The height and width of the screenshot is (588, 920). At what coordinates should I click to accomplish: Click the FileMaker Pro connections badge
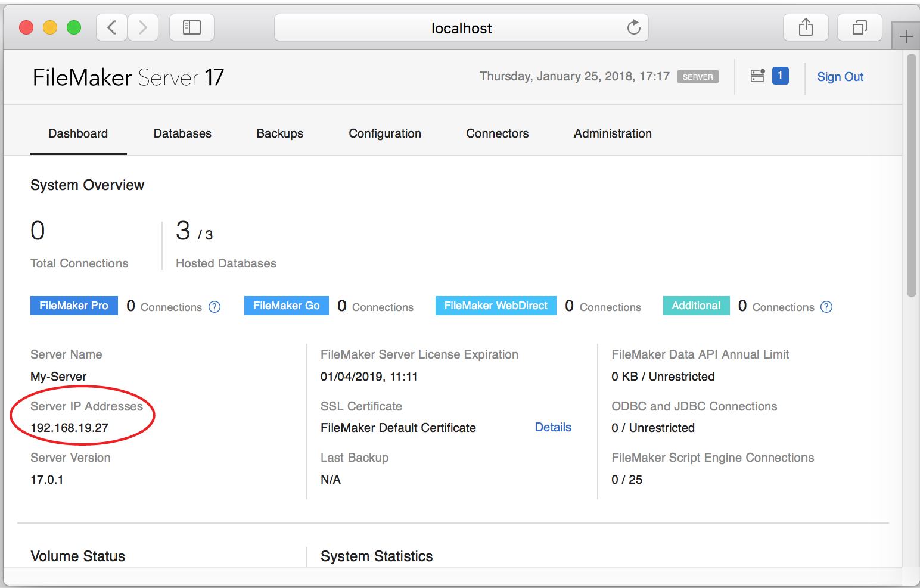tap(74, 306)
